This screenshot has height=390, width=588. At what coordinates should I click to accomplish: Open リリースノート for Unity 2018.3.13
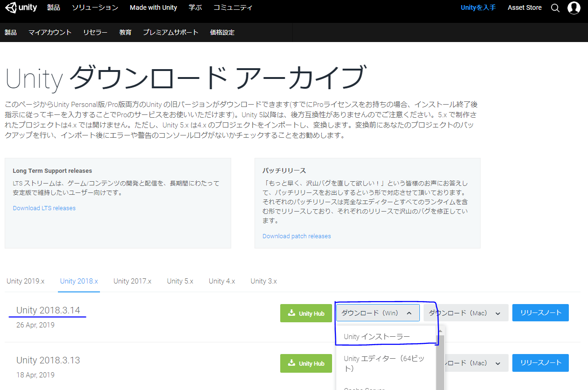(540, 362)
